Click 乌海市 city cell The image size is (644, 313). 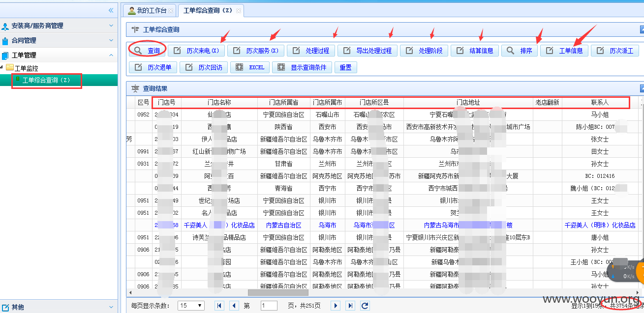pyautogui.click(x=328, y=225)
